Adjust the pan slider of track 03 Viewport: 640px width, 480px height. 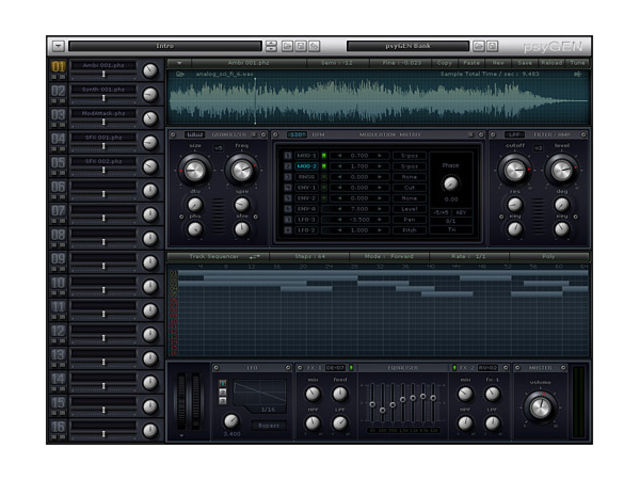tap(104, 122)
